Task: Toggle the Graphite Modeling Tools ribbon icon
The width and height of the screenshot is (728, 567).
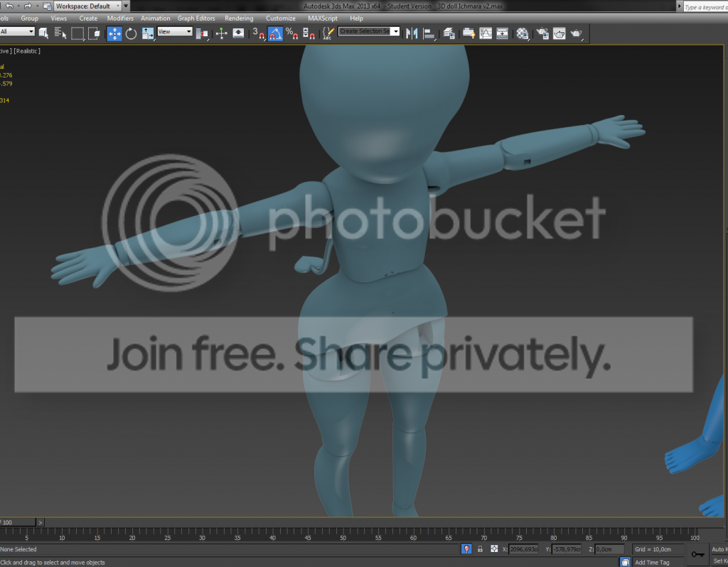Action: point(469,33)
